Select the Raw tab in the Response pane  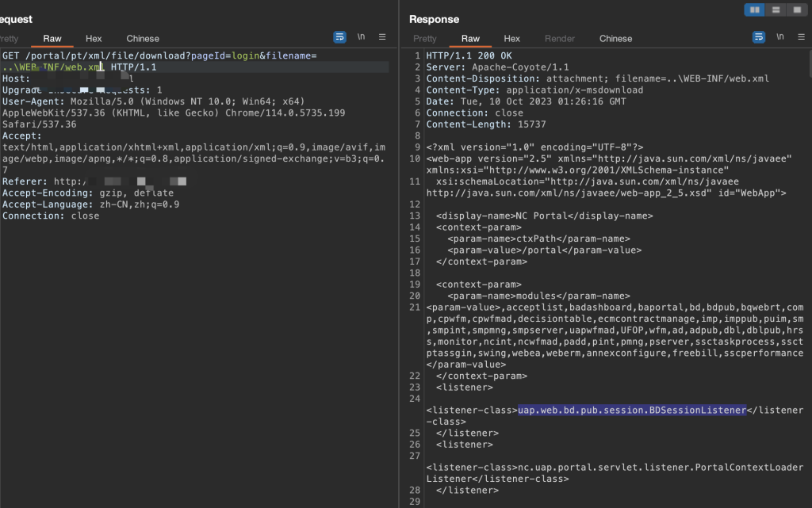pos(470,39)
